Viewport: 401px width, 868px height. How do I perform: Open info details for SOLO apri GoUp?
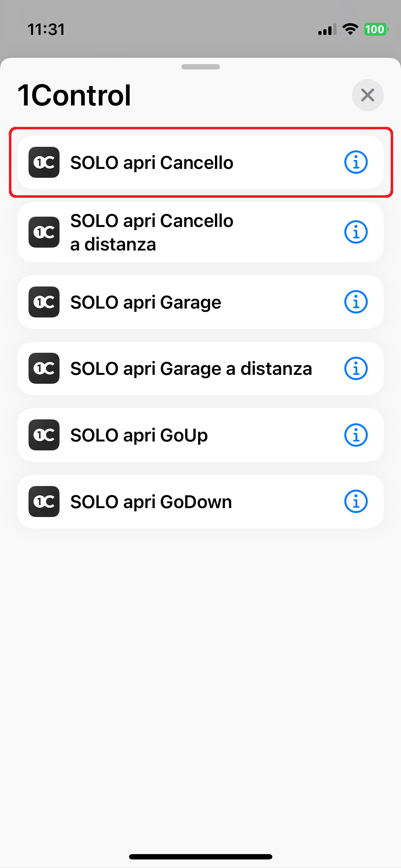pos(356,435)
